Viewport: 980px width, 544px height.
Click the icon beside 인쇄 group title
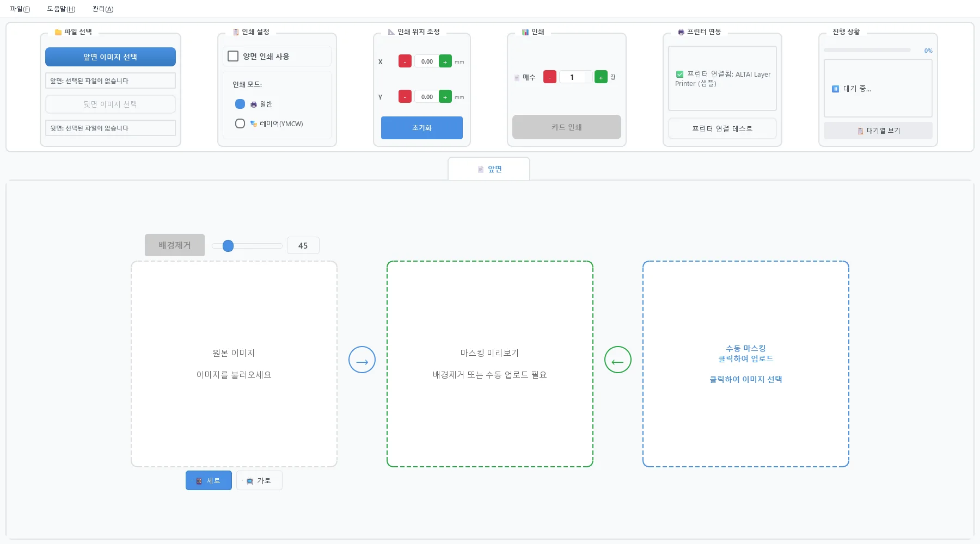tap(525, 32)
